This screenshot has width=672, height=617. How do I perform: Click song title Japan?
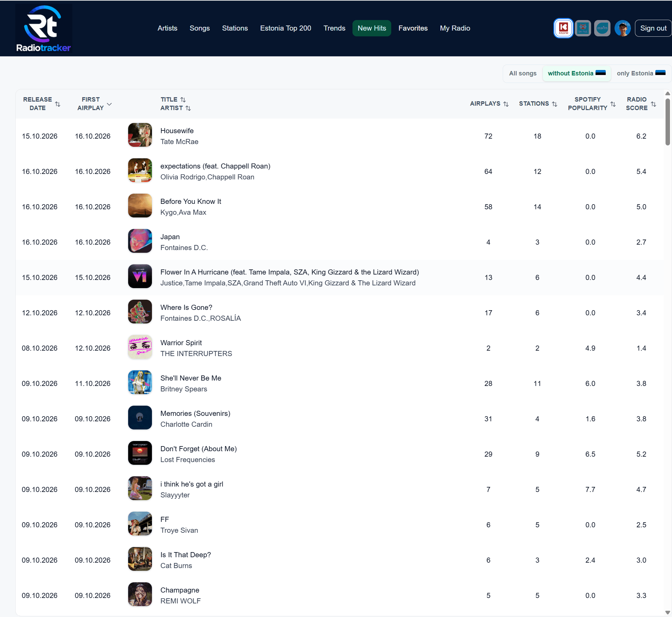pyautogui.click(x=170, y=237)
